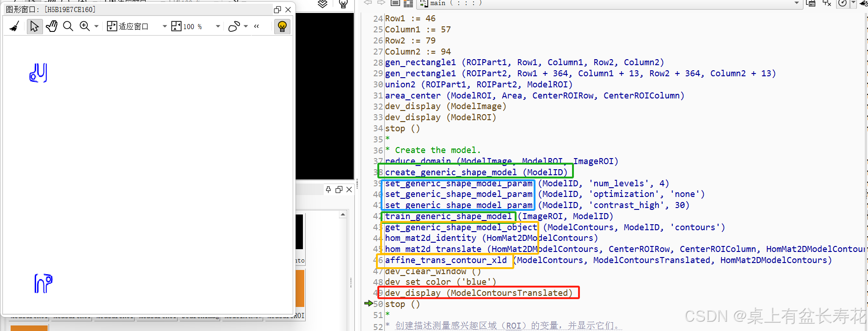Click the calendar-like icon right of main dropdown
Screen dimensions: 868x331
(811, 3)
